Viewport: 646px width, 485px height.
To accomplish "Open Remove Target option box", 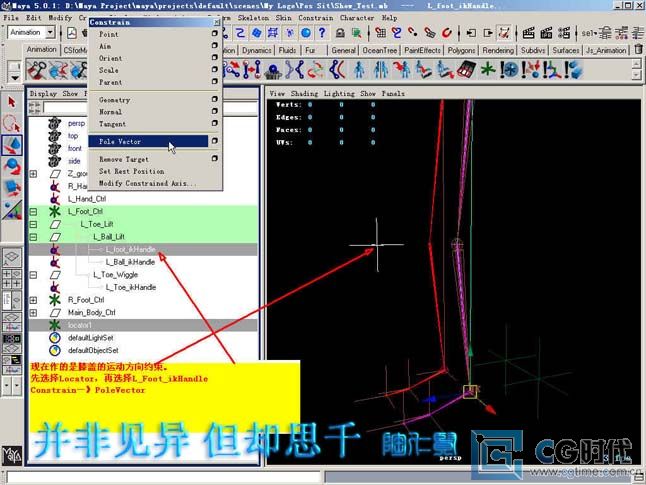I will [x=214, y=158].
